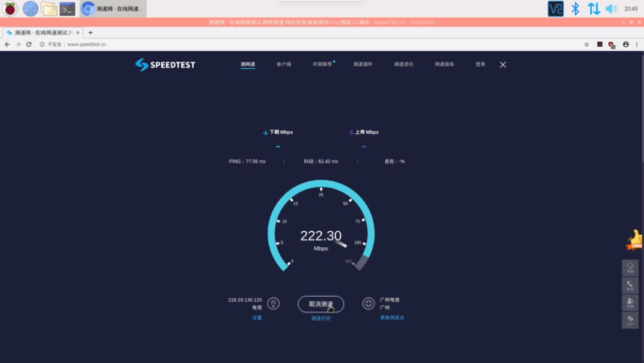The height and width of the screenshot is (363, 644).
Task: Launch the web browser globe icon
Action: point(30,8)
